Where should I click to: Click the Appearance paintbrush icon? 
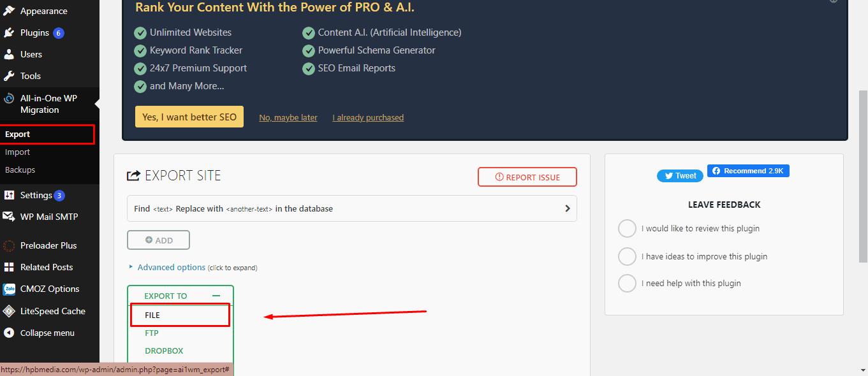[x=9, y=11]
